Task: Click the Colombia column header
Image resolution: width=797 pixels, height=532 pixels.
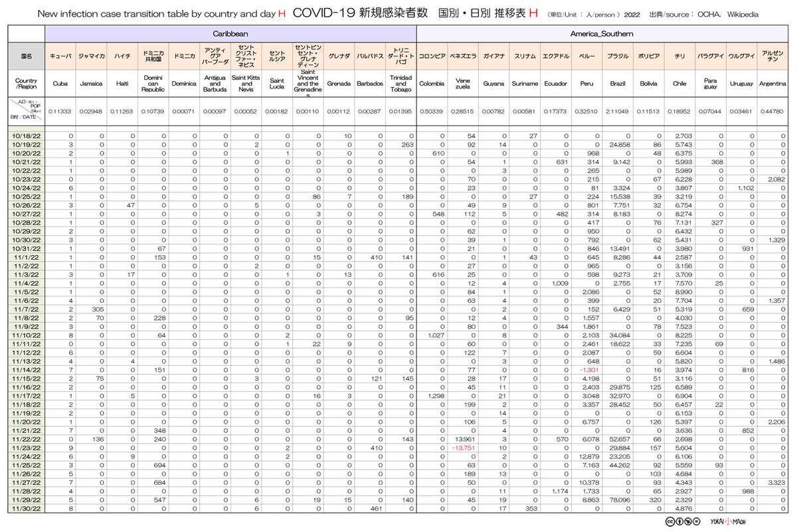Action: (x=432, y=84)
